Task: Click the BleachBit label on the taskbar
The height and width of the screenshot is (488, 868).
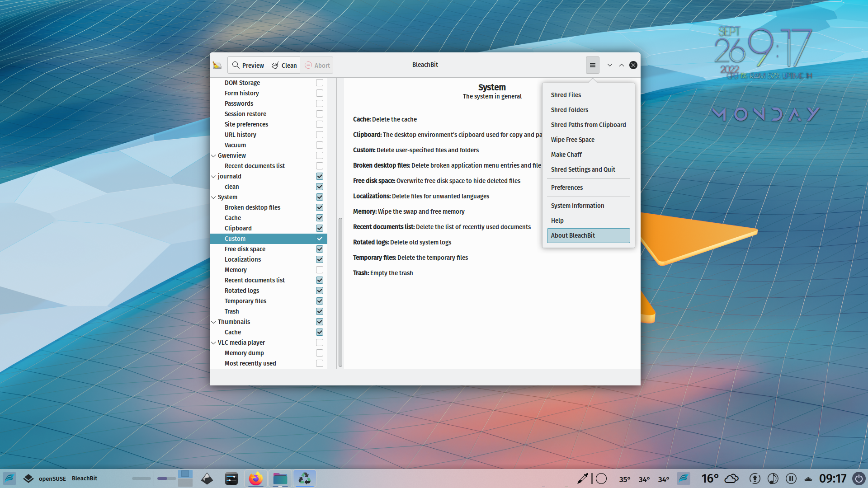Action: 85,479
